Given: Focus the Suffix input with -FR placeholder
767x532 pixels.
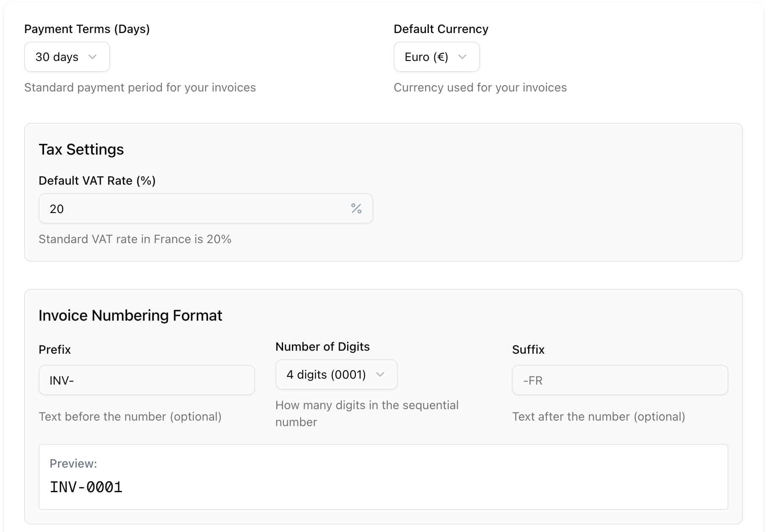Looking at the screenshot, I should (620, 380).
